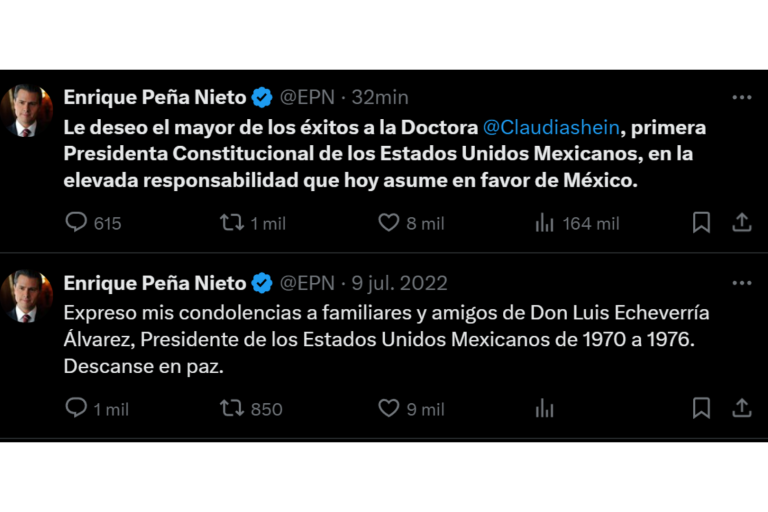This screenshot has height=512, width=768.
Task: View analytics showing 164 mil views
Action: 545,223
